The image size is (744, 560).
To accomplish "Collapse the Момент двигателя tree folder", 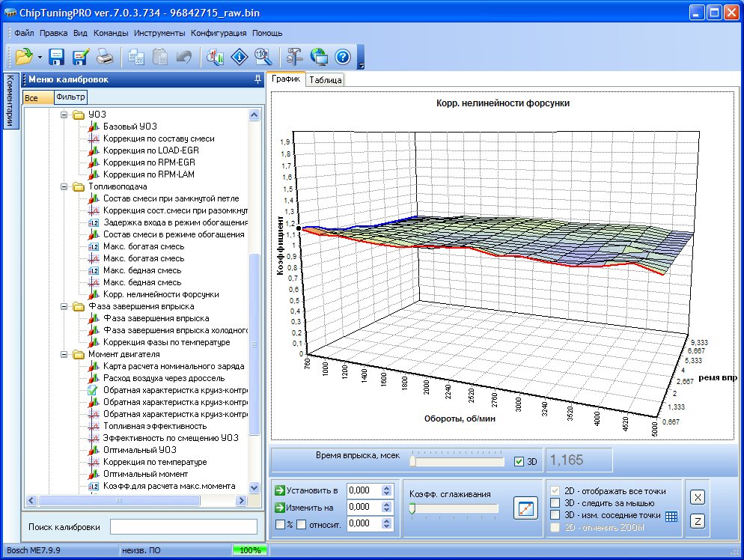I will [x=65, y=354].
